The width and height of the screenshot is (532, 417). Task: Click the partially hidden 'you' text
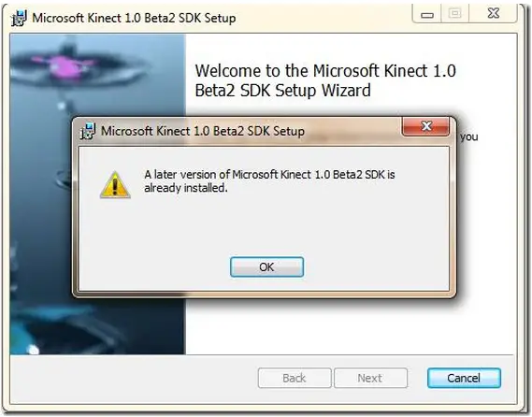(x=469, y=137)
